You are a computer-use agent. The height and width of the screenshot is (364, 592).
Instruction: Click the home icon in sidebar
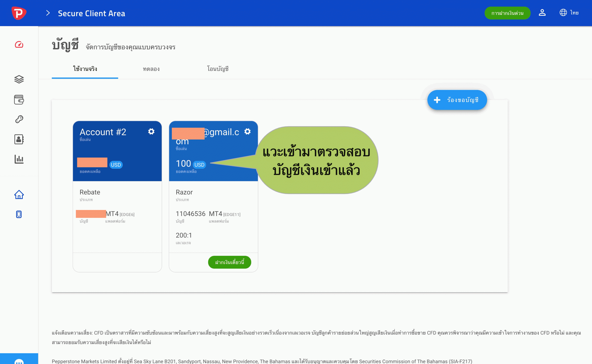click(x=19, y=194)
